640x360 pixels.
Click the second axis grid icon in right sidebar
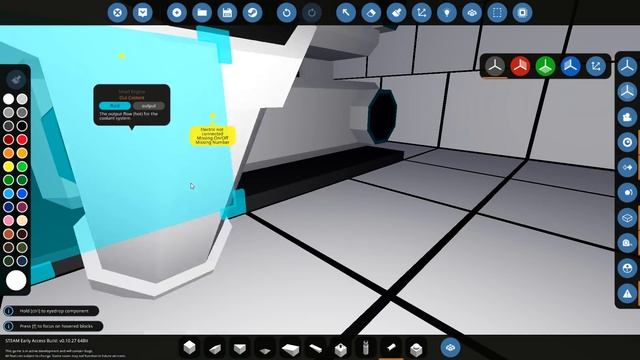pyautogui.click(x=627, y=91)
